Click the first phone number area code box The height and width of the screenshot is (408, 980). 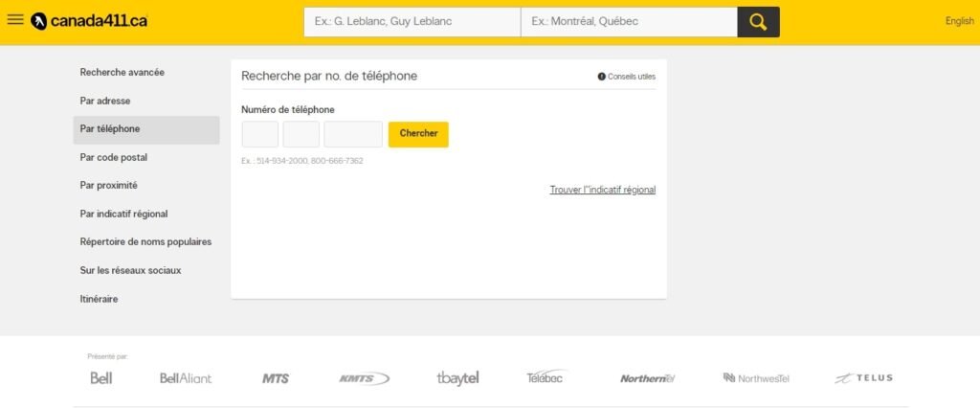[x=260, y=134]
